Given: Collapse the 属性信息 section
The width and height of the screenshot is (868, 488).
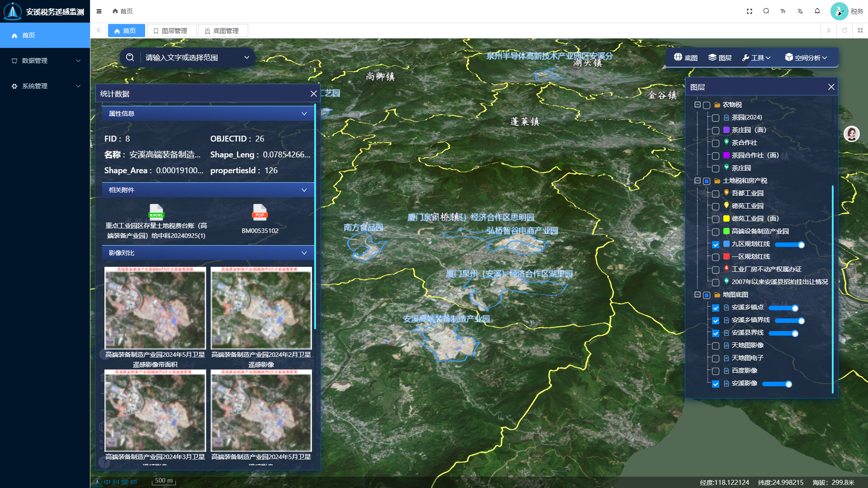Looking at the screenshot, I should [x=304, y=114].
